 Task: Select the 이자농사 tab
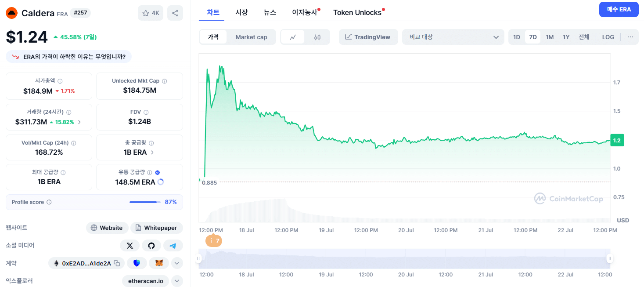305,12
